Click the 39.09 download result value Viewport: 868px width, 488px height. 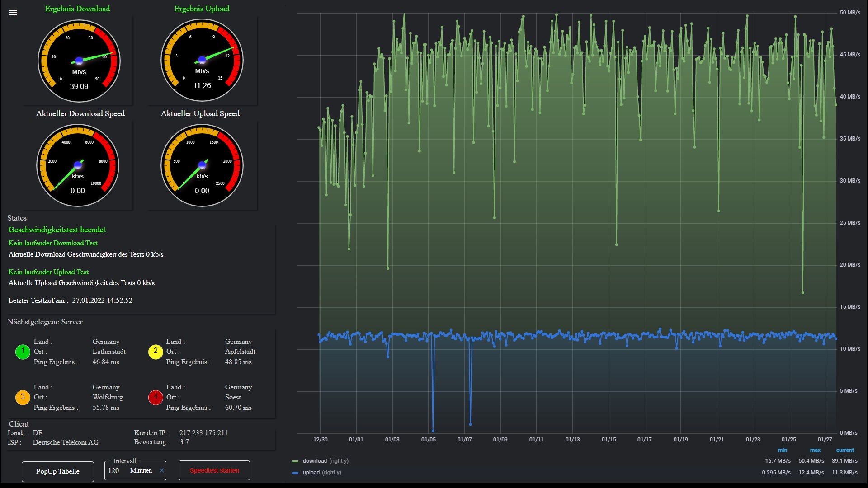point(79,86)
